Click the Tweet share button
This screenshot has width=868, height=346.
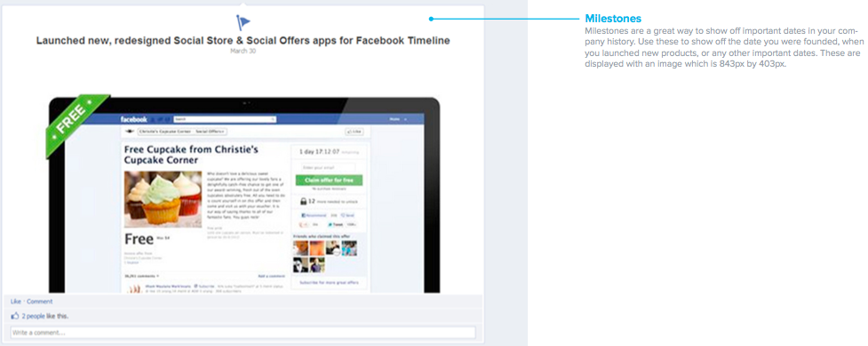(x=336, y=224)
